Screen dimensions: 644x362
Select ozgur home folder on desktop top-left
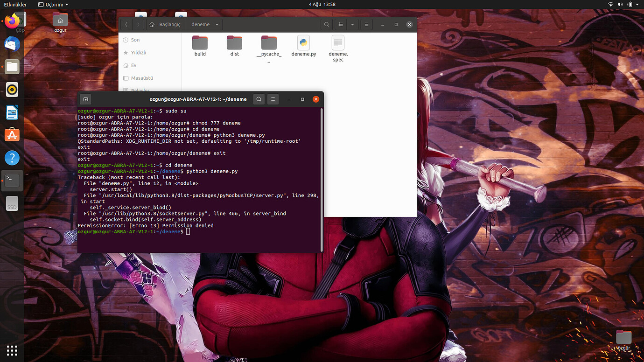click(x=60, y=23)
